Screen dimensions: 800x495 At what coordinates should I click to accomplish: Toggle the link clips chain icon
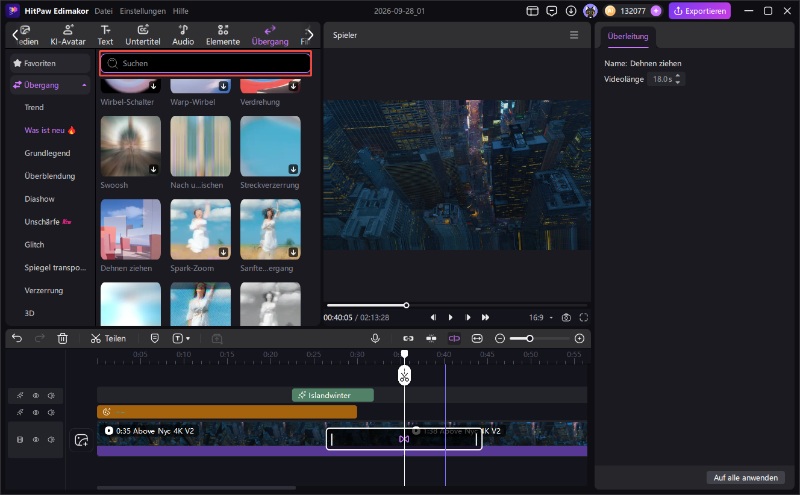pyautogui.click(x=408, y=338)
